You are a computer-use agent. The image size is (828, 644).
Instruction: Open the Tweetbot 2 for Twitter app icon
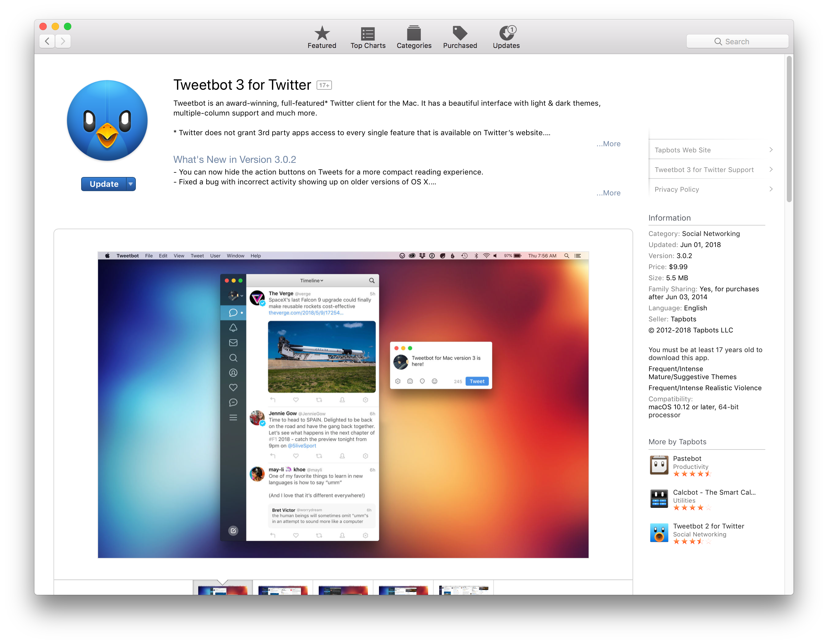(x=659, y=532)
